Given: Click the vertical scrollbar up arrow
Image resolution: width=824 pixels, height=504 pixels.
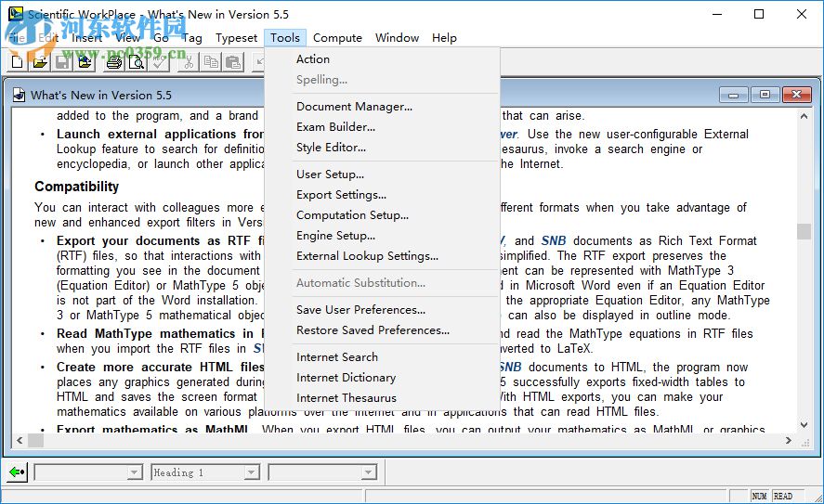Looking at the screenshot, I should point(804,116).
